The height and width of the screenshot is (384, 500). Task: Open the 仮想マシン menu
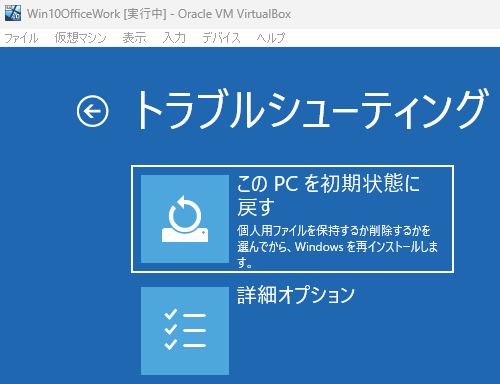coord(80,38)
